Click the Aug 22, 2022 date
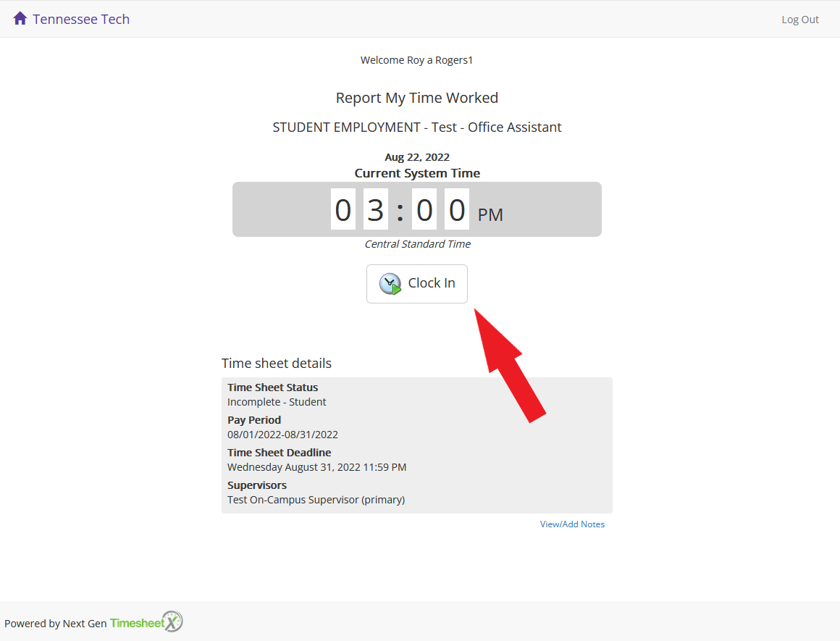The height and width of the screenshot is (641, 840). 416,157
